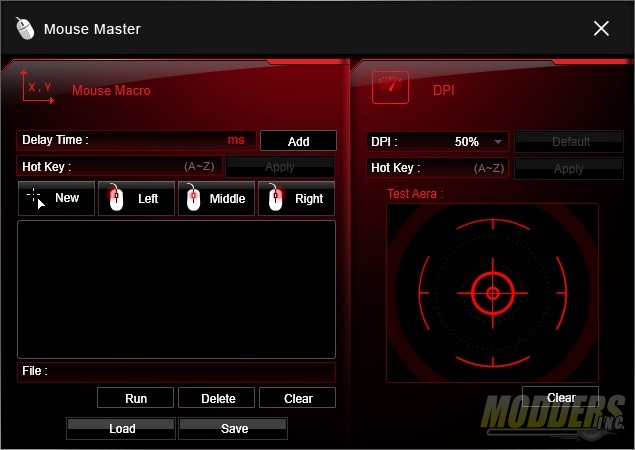635x450 pixels.
Task: Load a macro file
Action: click(121, 429)
